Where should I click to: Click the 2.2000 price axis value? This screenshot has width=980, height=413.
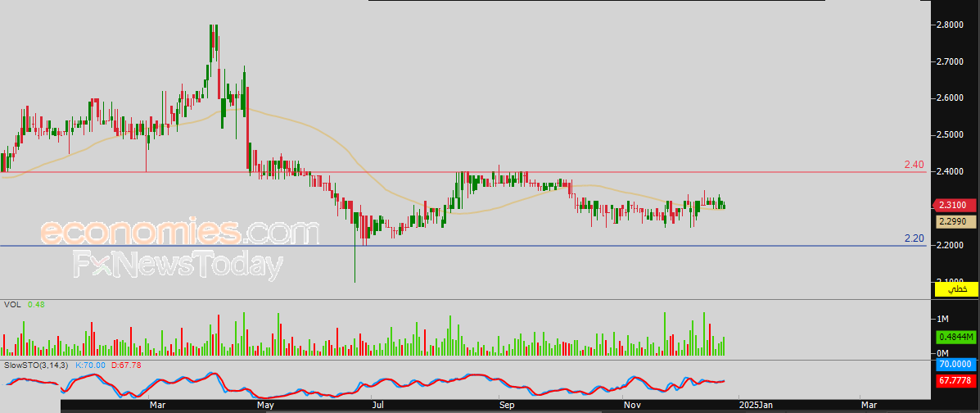point(950,245)
